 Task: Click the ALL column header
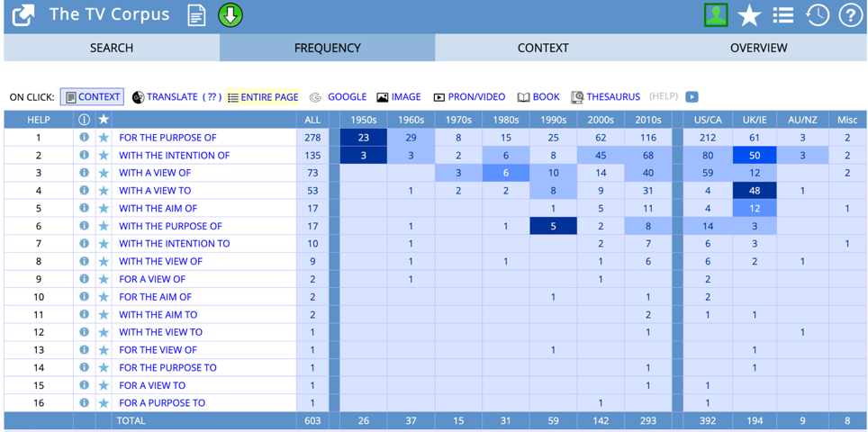[312, 120]
